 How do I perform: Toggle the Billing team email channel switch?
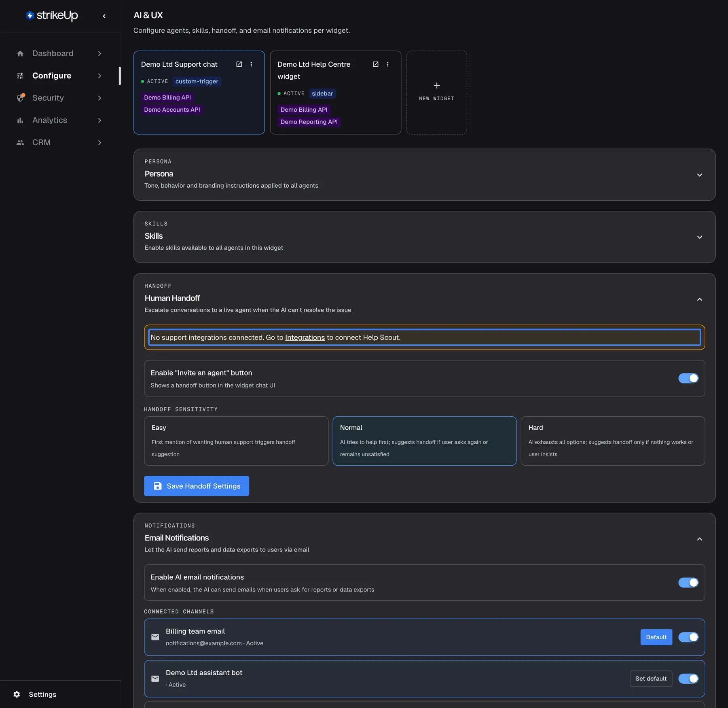[x=688, y=637]
